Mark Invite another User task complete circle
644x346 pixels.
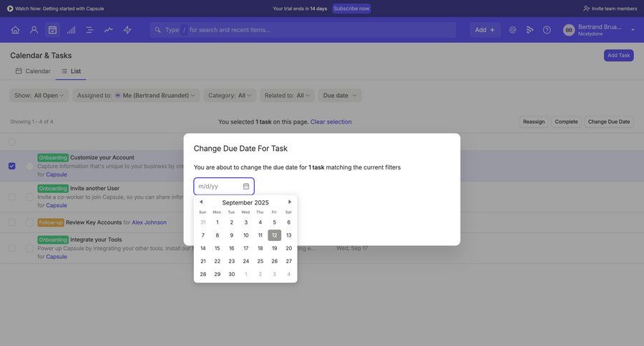coord(29,197)
